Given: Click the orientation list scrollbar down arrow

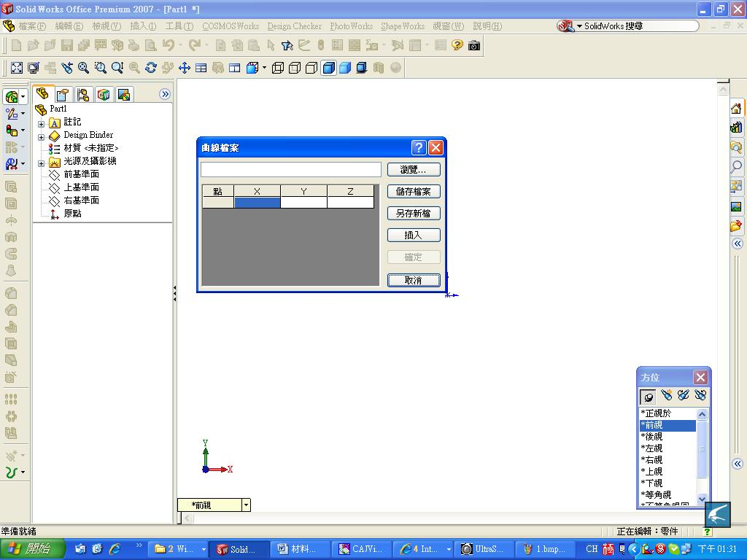Looking at the screenshot, I should click(702, 499).
